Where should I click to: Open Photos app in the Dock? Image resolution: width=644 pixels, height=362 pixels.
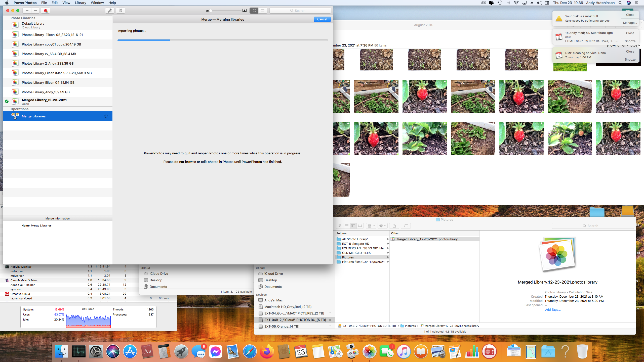pos(369,351)
